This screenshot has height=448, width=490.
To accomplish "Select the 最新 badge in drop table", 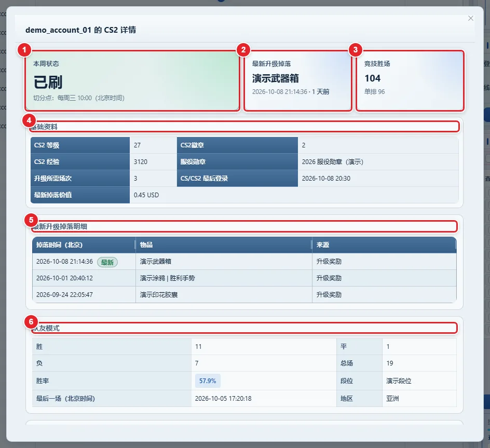I will click(107, 262).
